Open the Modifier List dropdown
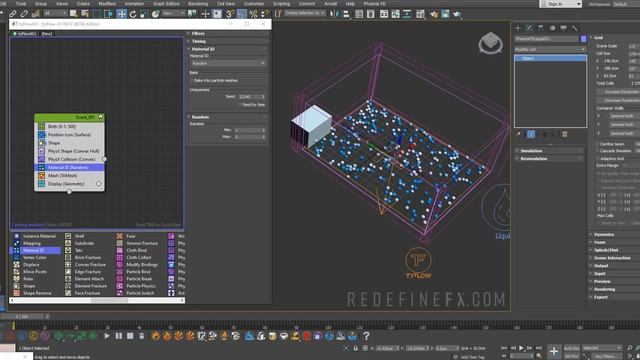Image resolution: width=640 pixels, height=360 pixels. pos(550,49)
